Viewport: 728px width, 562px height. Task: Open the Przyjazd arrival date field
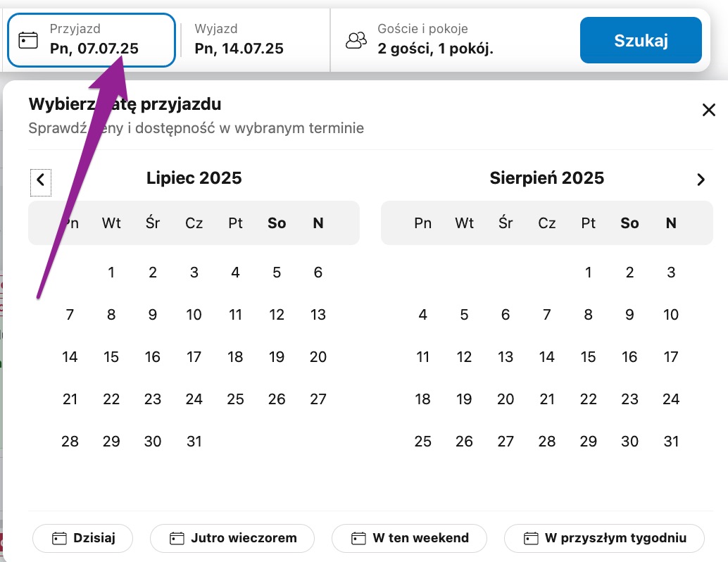pos(94,40)
